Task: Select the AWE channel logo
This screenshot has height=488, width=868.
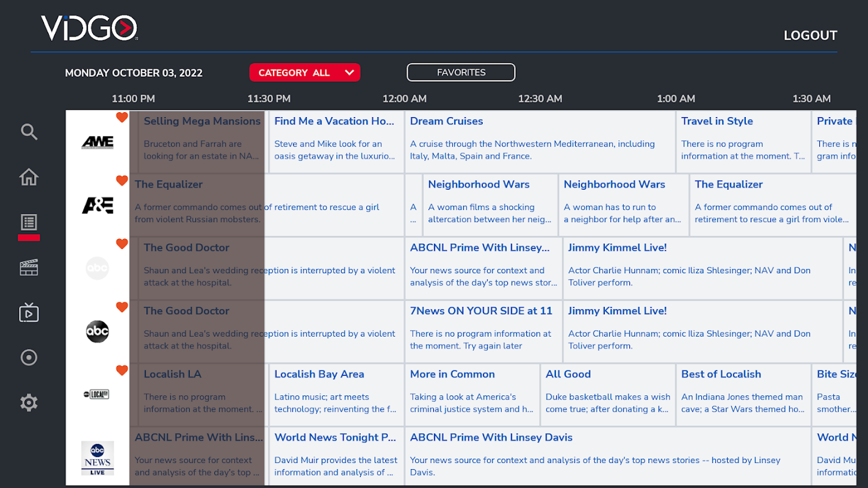Action: [98, 142]
